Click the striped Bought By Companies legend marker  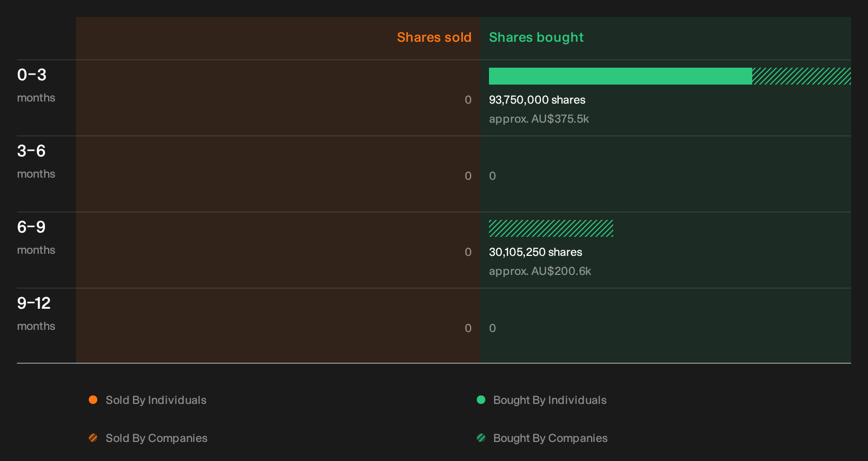point(481,438)
